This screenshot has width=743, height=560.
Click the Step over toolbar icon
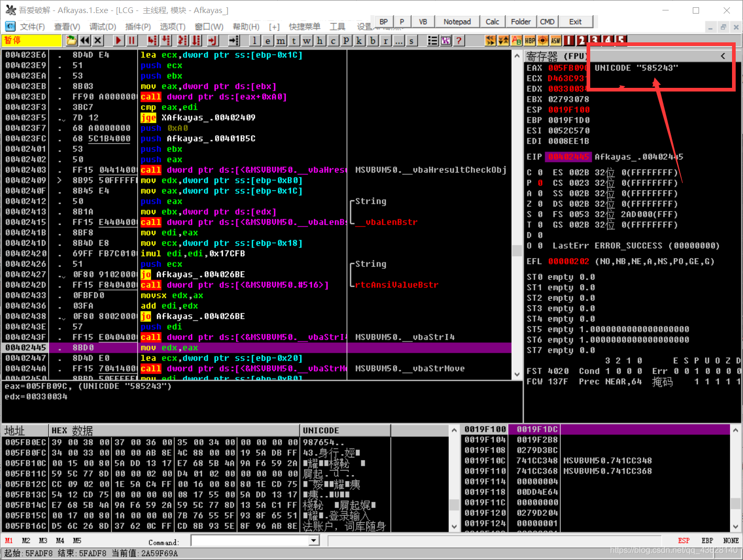tap(166, 40)
